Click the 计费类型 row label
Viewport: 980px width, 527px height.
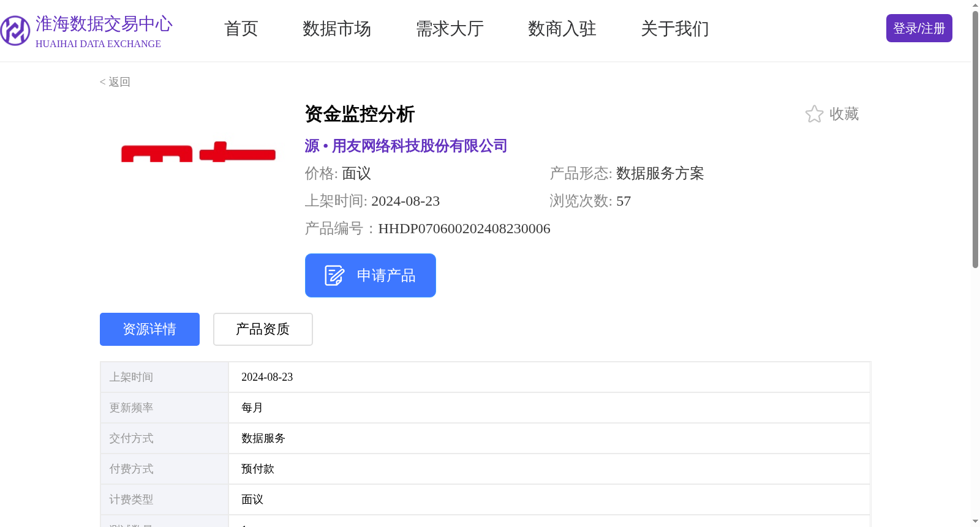coord(132,499)
